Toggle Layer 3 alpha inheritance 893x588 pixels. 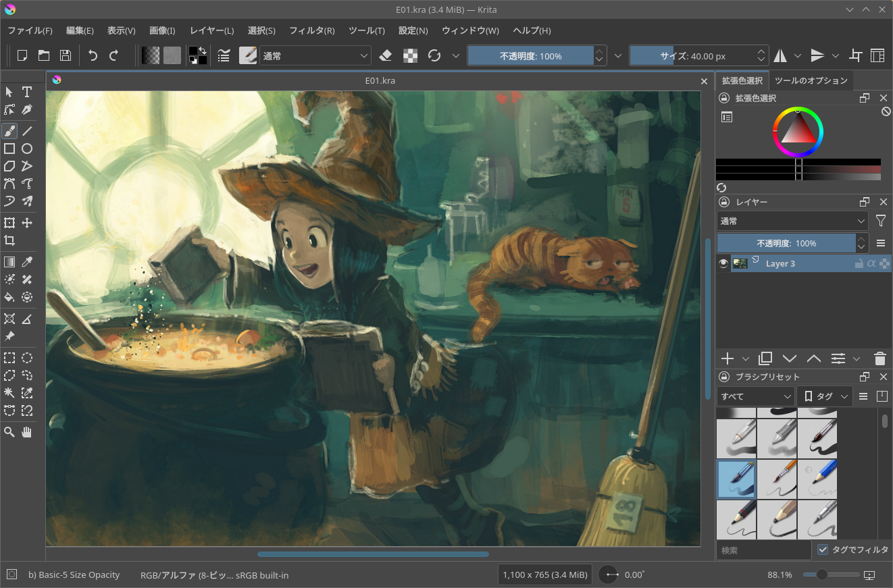[871, 263]
